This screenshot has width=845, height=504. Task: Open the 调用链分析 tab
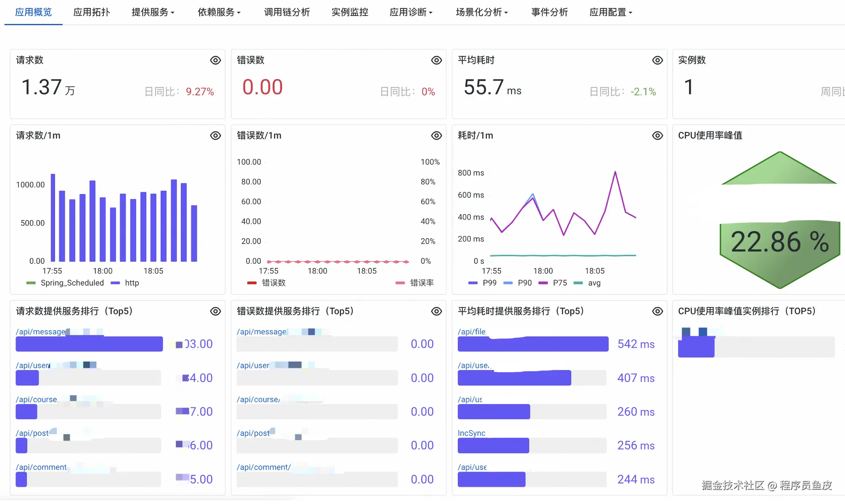coord(287,12)
